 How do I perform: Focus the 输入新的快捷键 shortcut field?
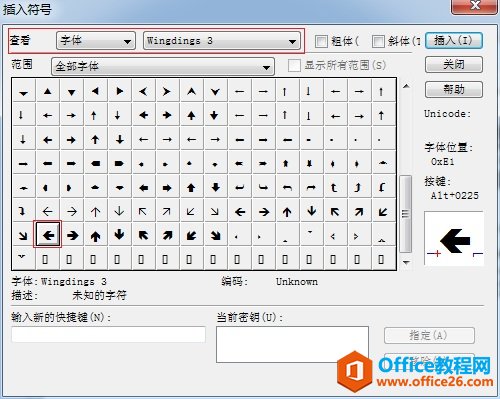pyautogui.click(x=108, y=334)
